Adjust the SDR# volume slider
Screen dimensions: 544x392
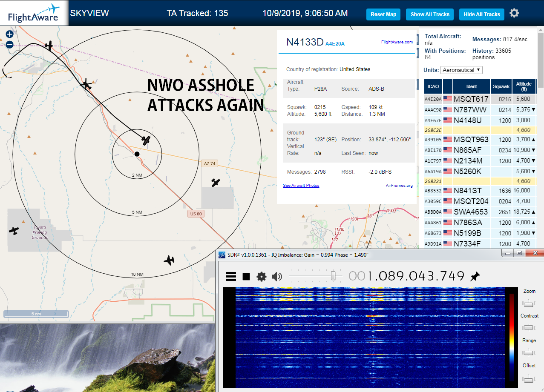tap(334, 276)
